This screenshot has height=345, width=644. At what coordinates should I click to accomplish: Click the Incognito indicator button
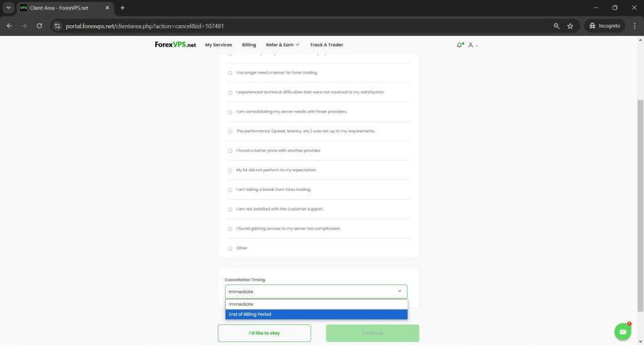[x=604, y=26]
